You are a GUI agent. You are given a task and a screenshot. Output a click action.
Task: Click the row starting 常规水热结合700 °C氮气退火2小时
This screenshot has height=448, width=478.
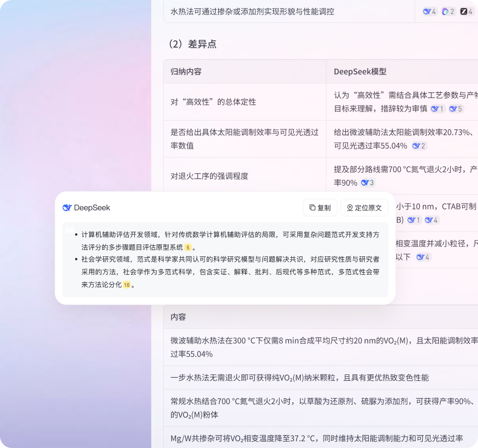[x=321, y=408]
